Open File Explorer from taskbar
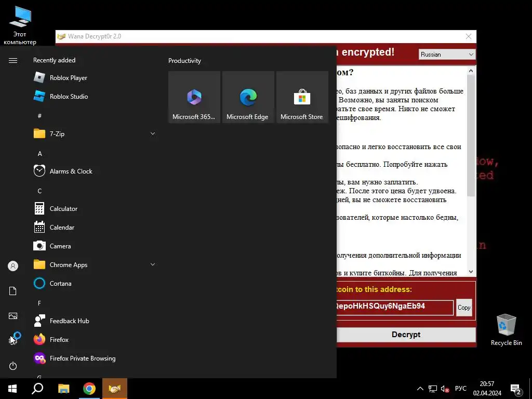This screenshot has width=532, height=399. (x=63, y=389)
